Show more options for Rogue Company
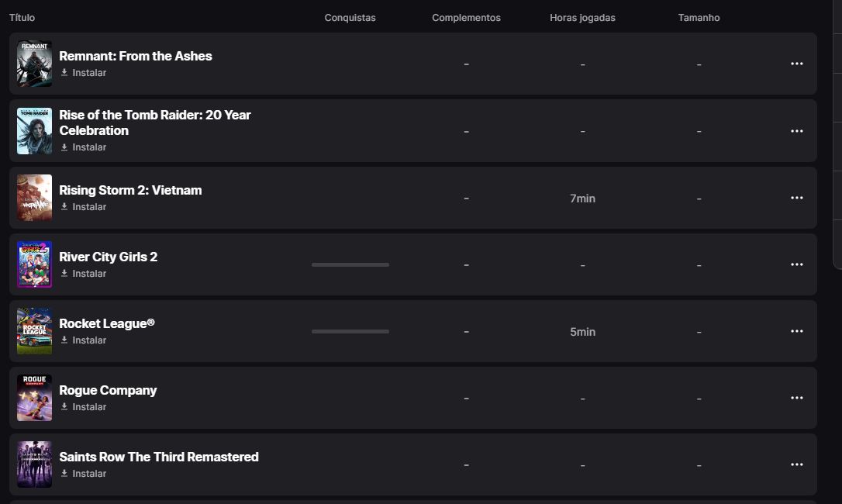Viewport: 842px width, 504px height. point(797,398)
